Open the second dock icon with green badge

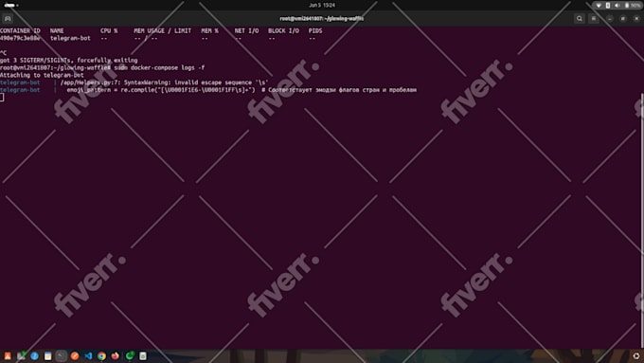pyautogui.click(x=21, y=356)
